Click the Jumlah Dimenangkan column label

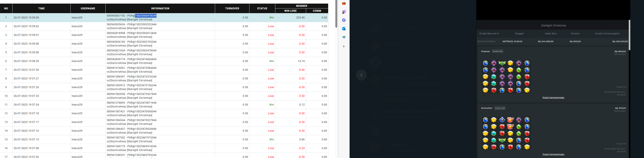(x=607, y=34)
